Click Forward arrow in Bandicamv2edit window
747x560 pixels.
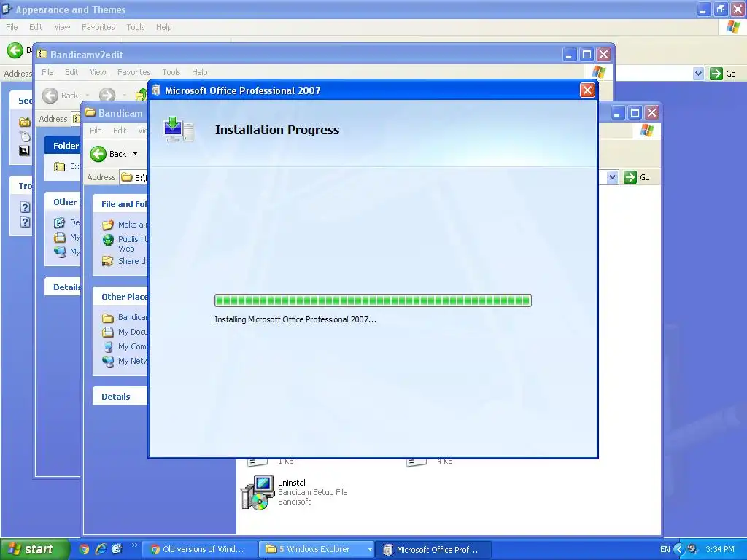point(107,96)
